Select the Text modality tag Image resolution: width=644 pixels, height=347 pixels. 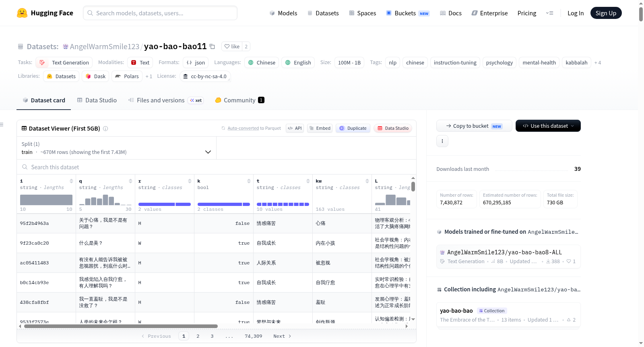click(x=140, y=62)
